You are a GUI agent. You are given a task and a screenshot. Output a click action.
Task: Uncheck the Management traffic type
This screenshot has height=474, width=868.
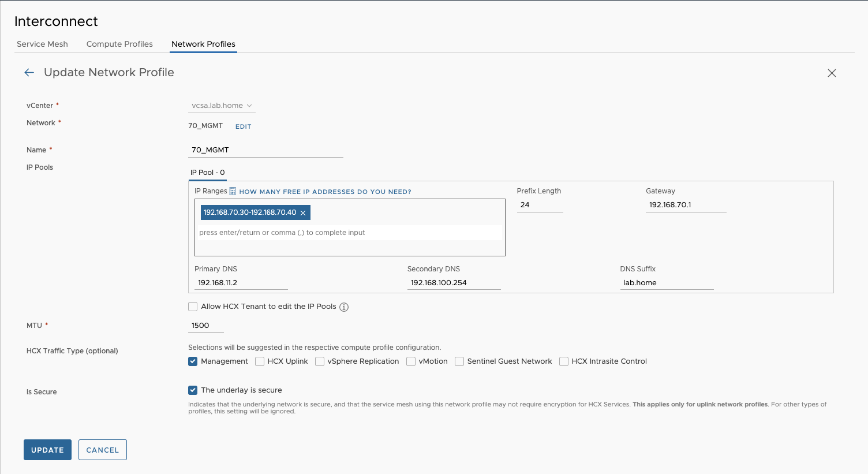[192, 361]
